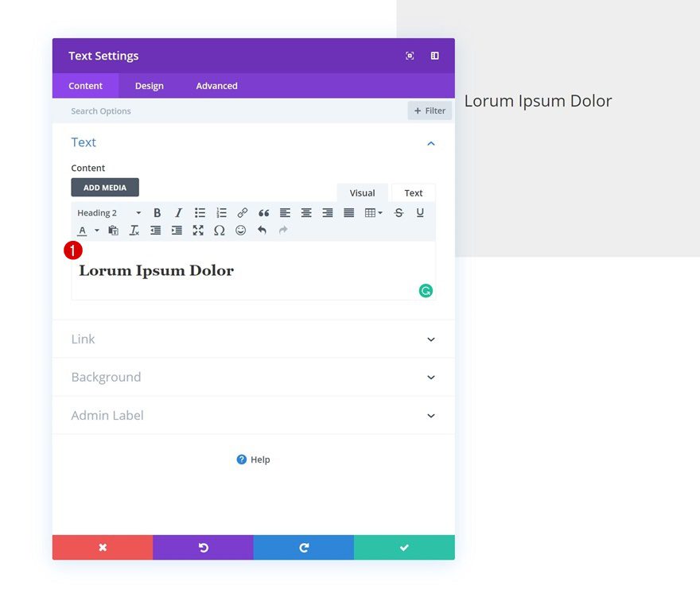The width and height of the screenshot is (700, 609).
Task: Collapse the Text settings section
Action: (430, 143)
